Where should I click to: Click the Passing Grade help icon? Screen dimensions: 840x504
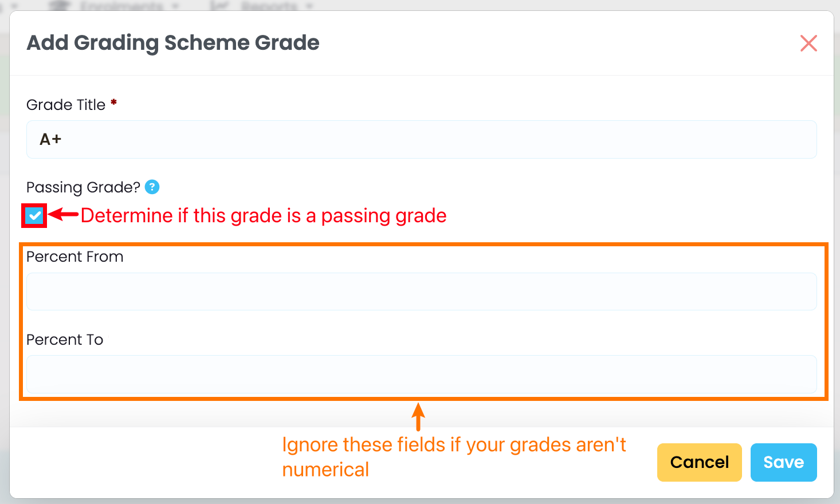click(x=152, y=187)
